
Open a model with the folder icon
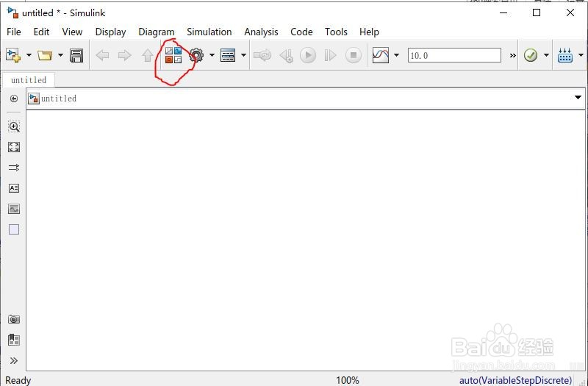(x=45, y=56)
